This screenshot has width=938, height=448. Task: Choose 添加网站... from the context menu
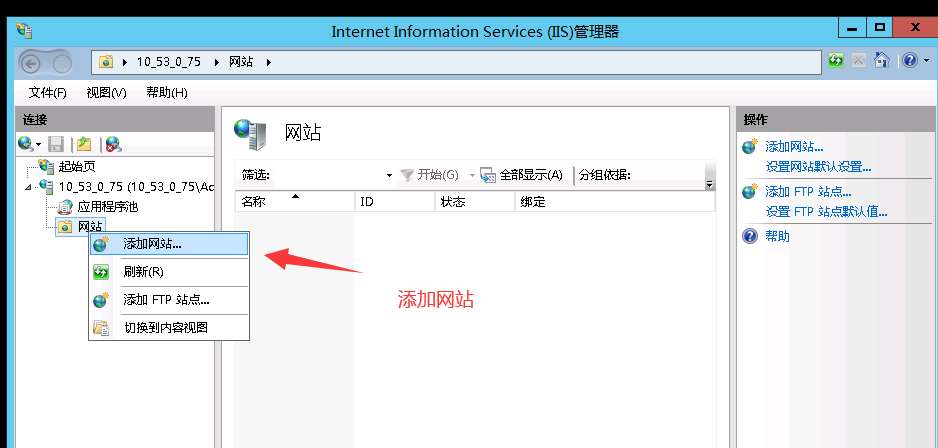pyautogui.click(x=152, y=244)
